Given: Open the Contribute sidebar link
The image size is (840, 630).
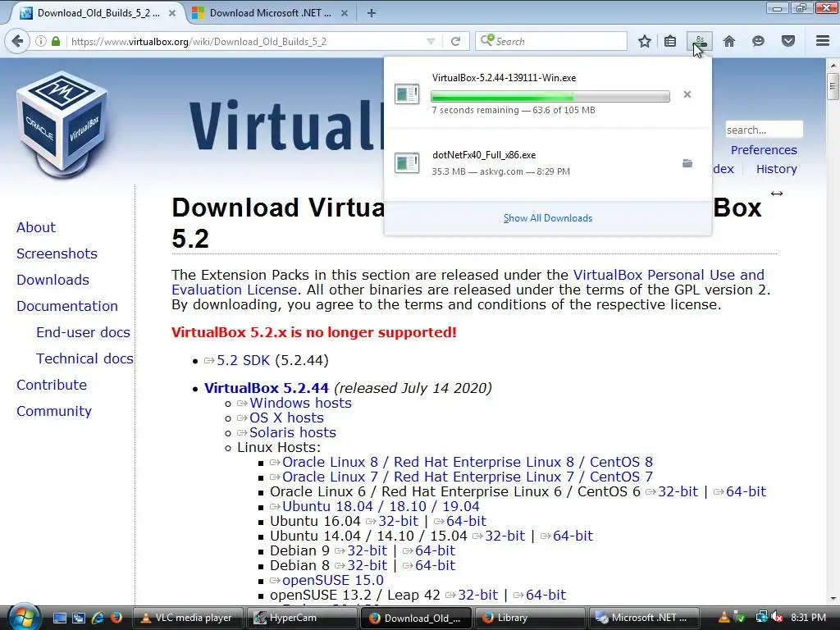Looking at the screenshot, I should pos(52,385).
